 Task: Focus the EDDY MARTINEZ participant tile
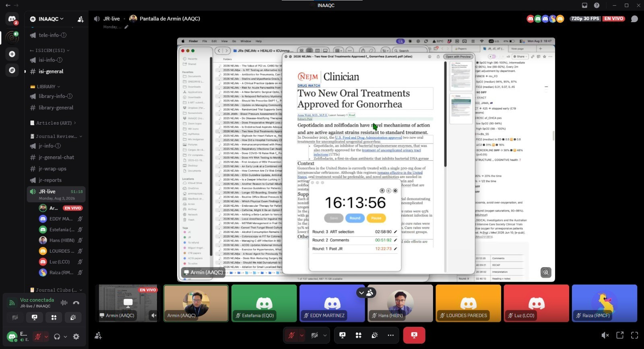[x=332, y=303]
